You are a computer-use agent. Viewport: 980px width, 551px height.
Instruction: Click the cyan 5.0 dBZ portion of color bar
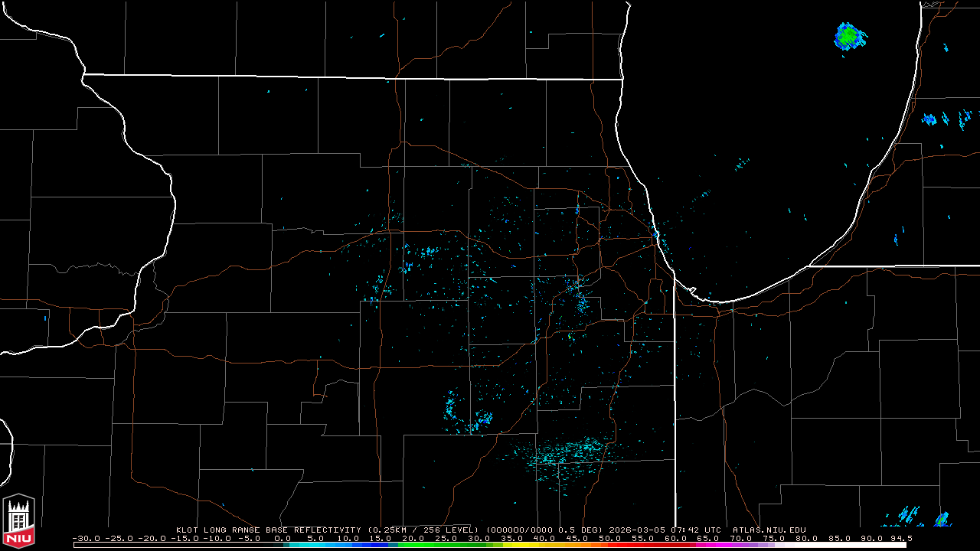pos(316,545)
